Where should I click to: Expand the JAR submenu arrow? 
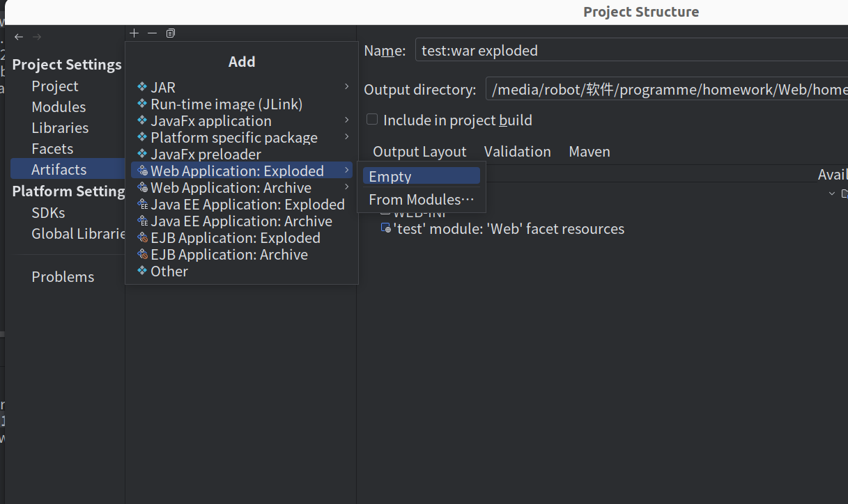pos(346,87)
